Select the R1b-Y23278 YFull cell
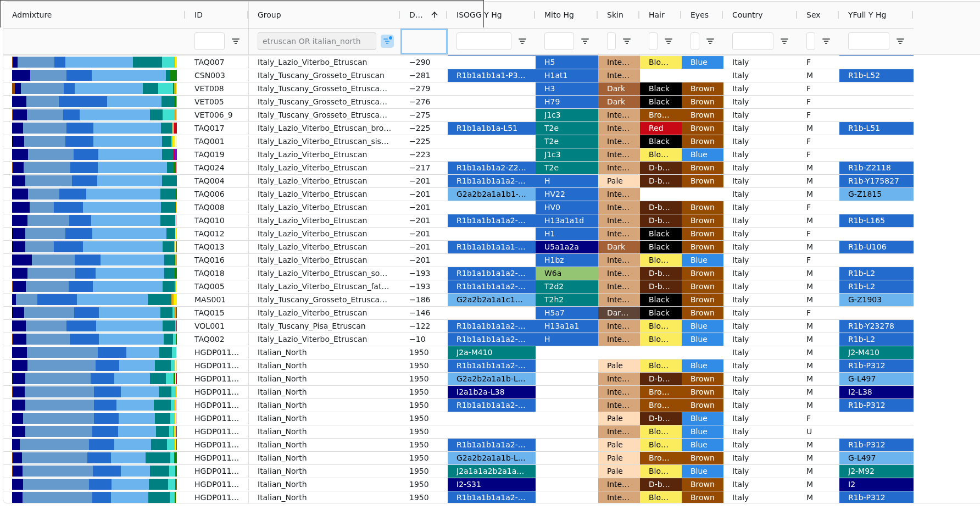This screenshot has height=515, width=980. click(x=876, y=326)
